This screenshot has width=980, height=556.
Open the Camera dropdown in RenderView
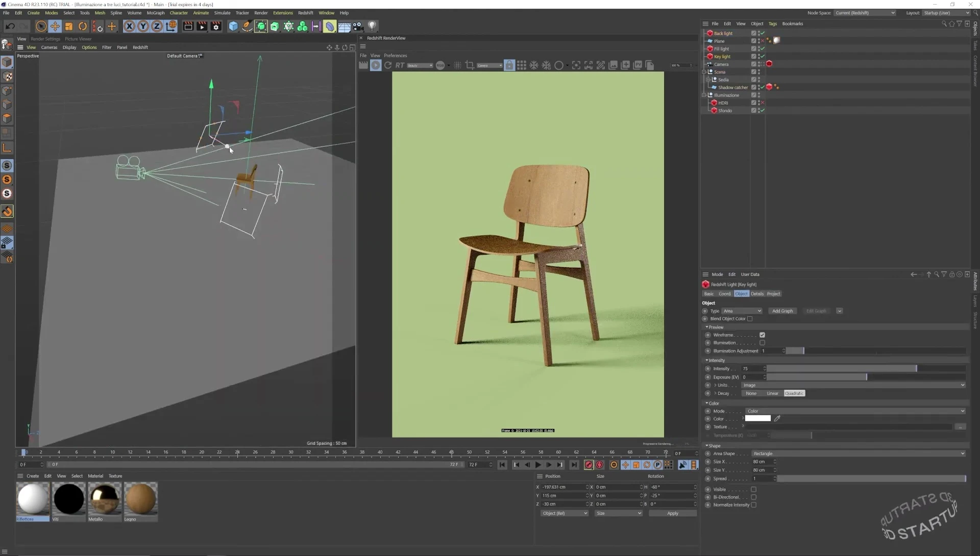pyautogui.click(x=489, y=65)
